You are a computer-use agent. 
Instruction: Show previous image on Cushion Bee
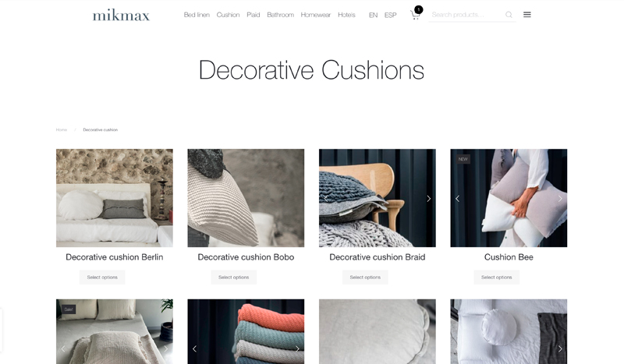[x=457, y=199]
